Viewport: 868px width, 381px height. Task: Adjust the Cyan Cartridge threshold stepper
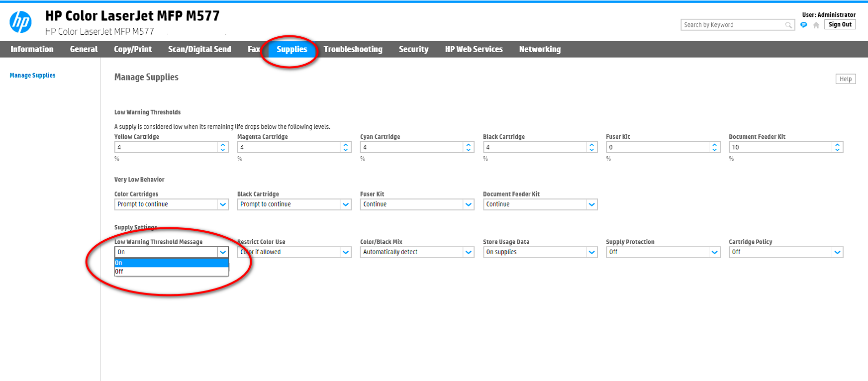pos(469,147)
